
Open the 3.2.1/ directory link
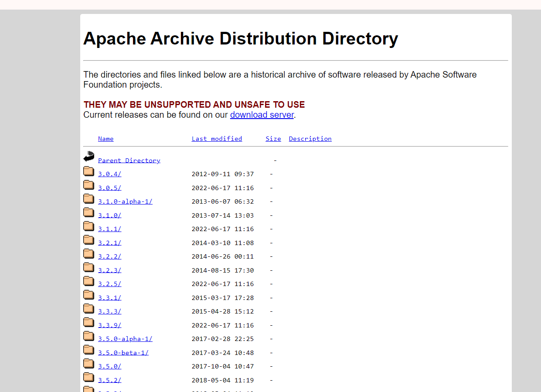coord(109,243)
